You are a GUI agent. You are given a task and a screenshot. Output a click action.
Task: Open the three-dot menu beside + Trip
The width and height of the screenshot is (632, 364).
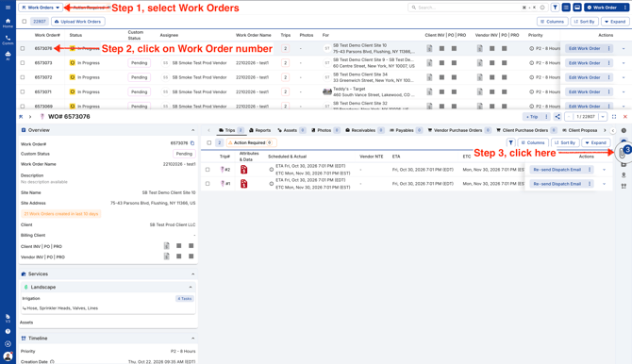(x=546, y=117)
